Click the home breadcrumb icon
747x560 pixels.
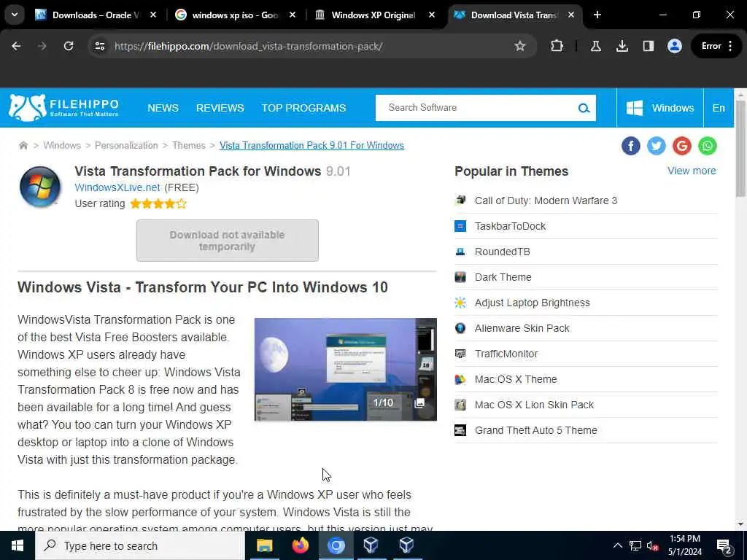[23, 145]
